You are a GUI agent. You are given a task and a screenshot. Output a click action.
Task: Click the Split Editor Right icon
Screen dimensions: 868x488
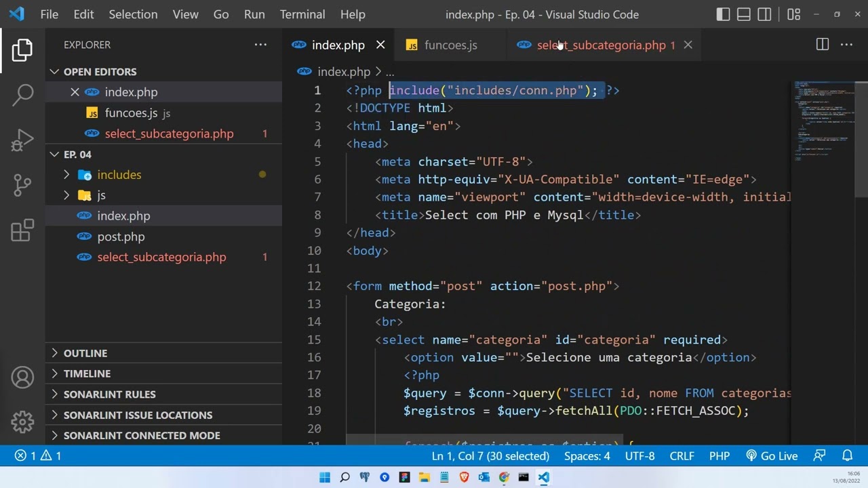coord(823,45)
